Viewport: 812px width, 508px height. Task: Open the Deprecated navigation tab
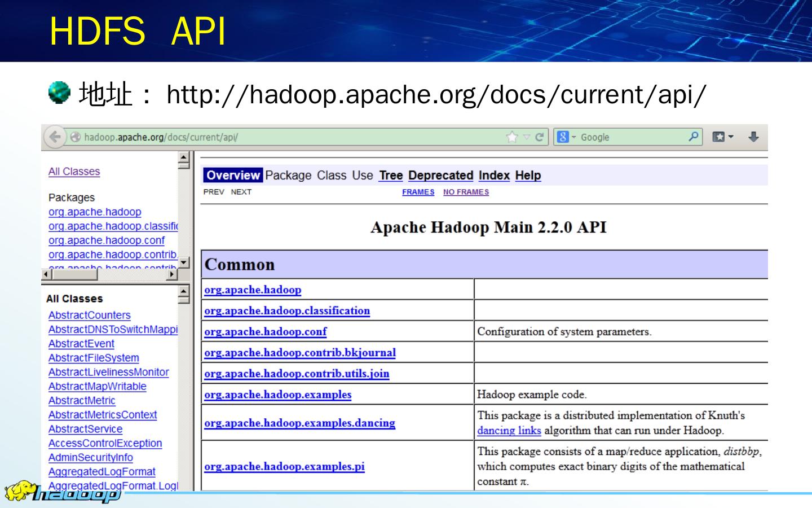tap(440, 176)
